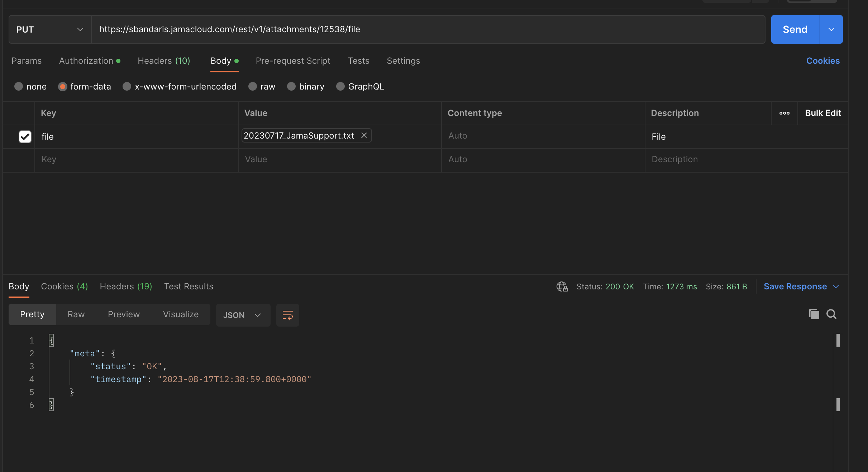This screenshot has height=472, width=868.
Task: Search within the response body
Action: pyautogui.click(x=831, y=314)
